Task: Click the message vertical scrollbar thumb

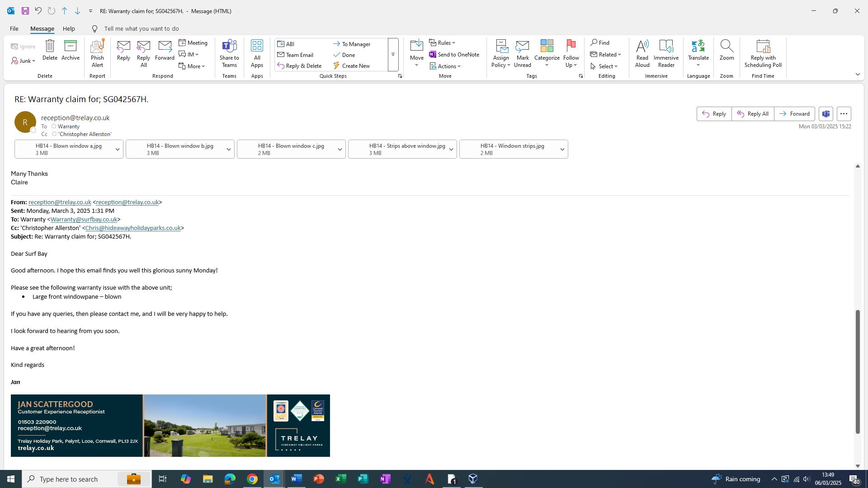Action: [857, 371]
